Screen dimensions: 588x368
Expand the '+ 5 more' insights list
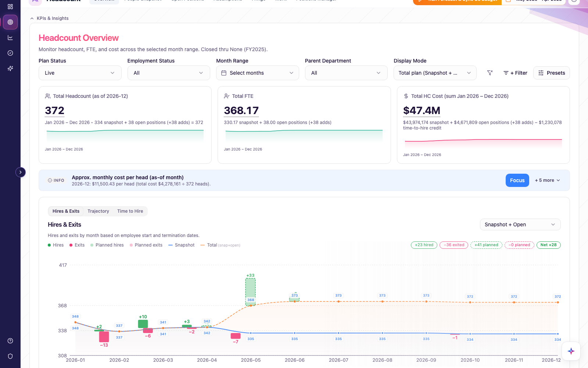[547, 180]
